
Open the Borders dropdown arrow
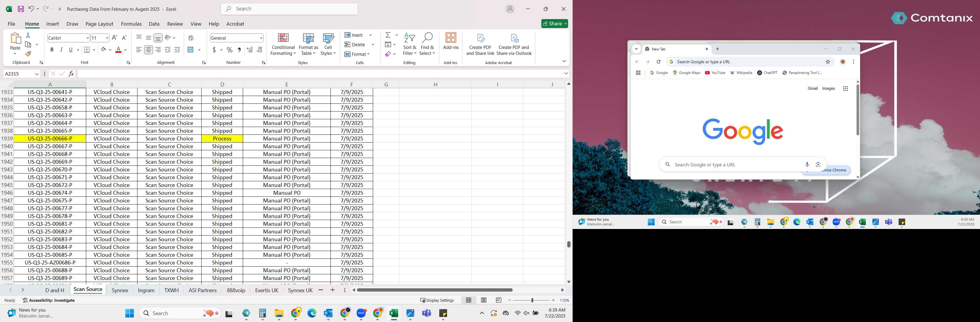[x=94, y=50]
